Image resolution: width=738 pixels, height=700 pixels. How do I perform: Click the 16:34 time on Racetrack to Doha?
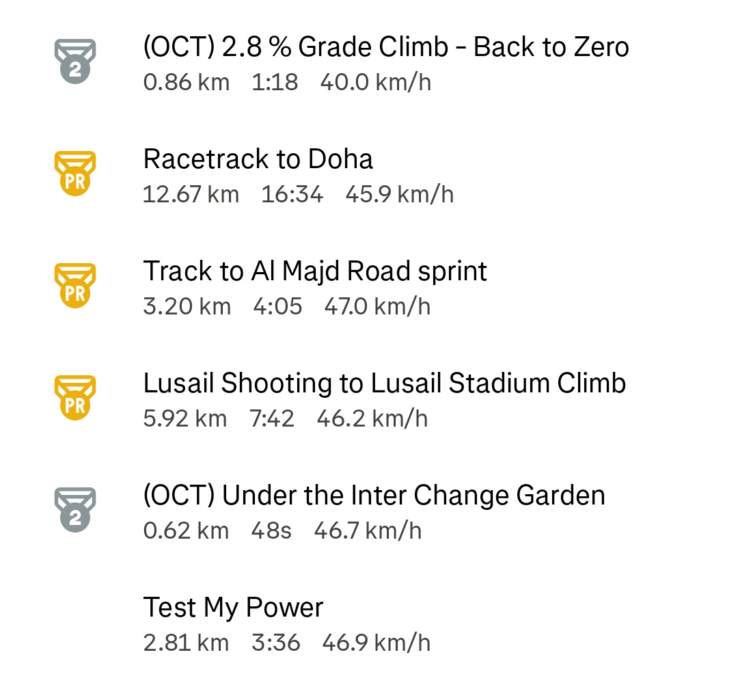[x=292, y=194]
